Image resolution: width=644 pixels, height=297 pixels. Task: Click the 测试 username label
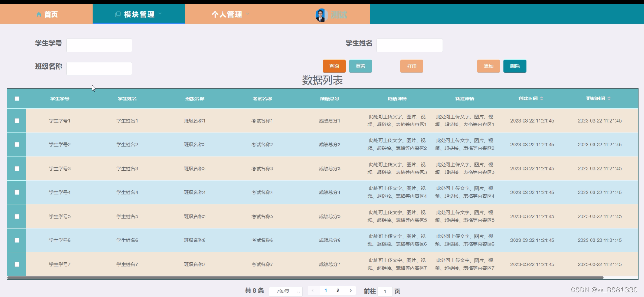pos(339,15)
